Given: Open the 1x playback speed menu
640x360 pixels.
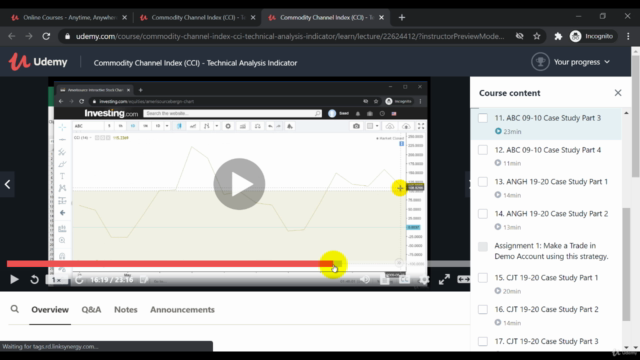Looking at the screenshot, I should click(57, 280).
